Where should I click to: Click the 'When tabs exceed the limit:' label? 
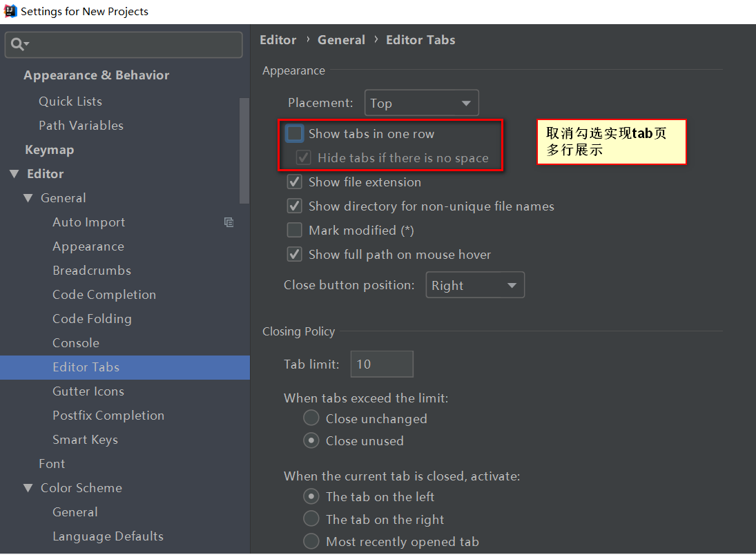[366, 398]
